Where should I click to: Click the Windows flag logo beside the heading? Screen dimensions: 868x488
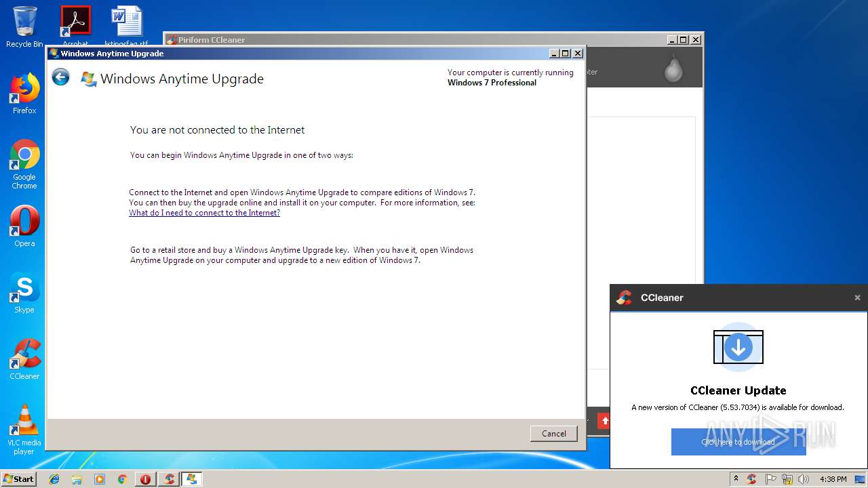coord(88,79)
